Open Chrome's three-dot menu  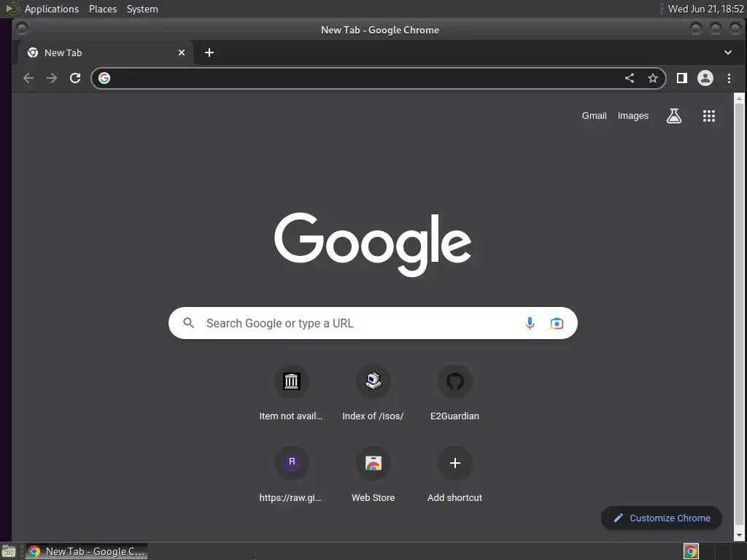pyautogui.click(x=729, y=78)
